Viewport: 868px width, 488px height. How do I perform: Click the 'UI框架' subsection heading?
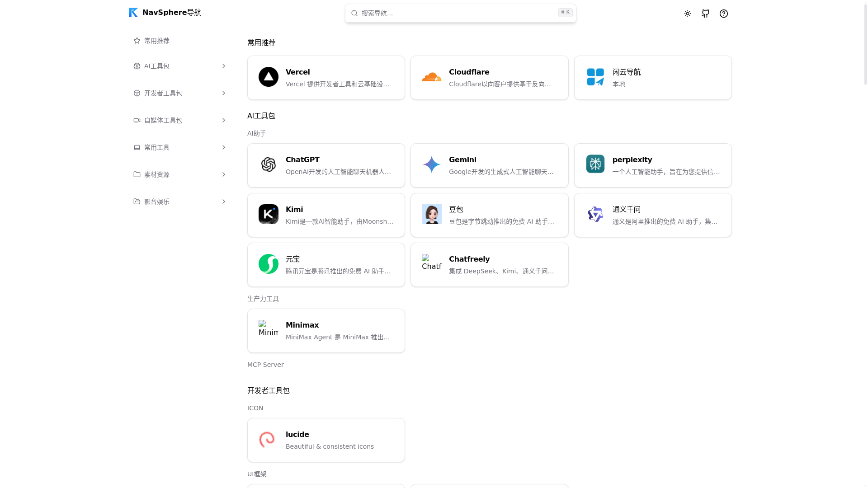(257, 474)
